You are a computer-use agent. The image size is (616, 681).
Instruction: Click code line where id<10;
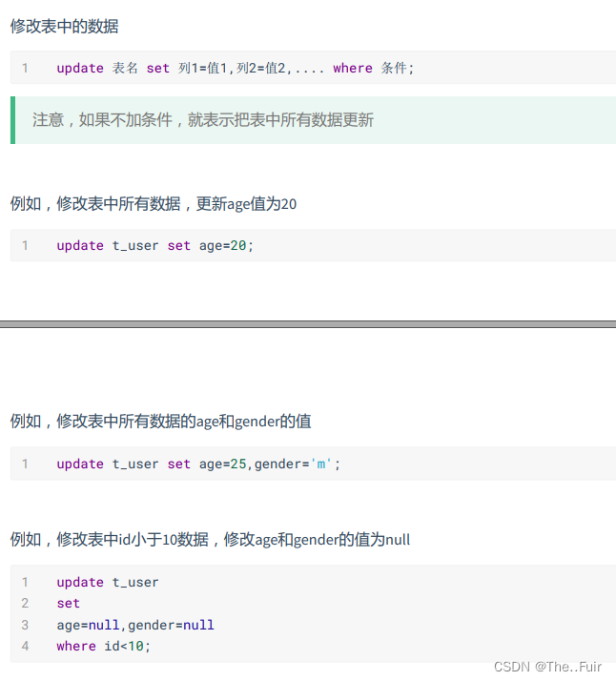(103, 646)
